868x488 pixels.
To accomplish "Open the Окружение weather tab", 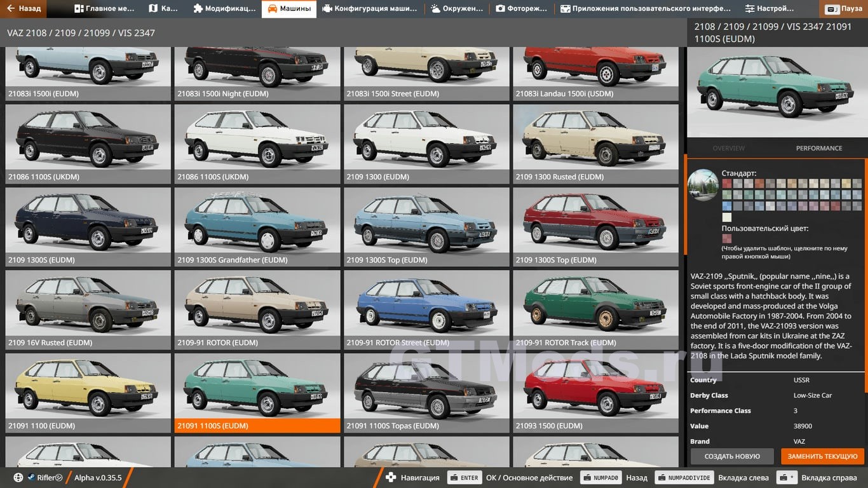I will tap(456, 9).
